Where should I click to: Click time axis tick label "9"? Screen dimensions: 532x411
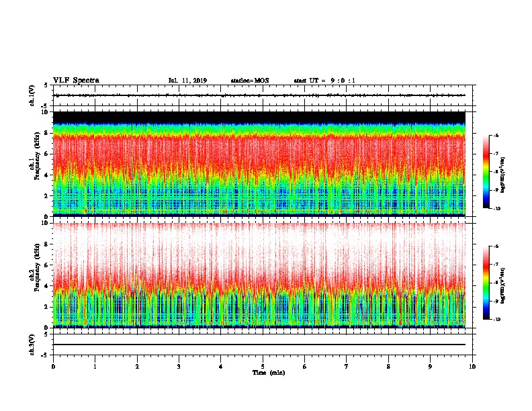[430, 367]
